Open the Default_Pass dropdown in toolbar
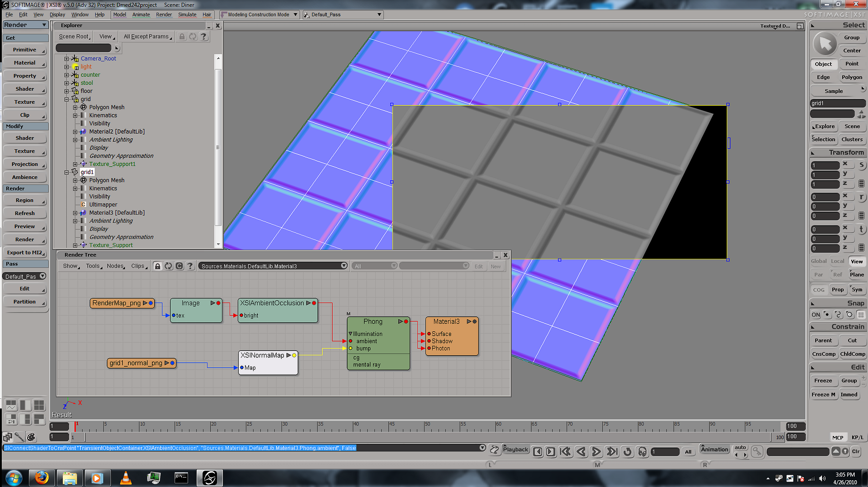 coord(343,14)
